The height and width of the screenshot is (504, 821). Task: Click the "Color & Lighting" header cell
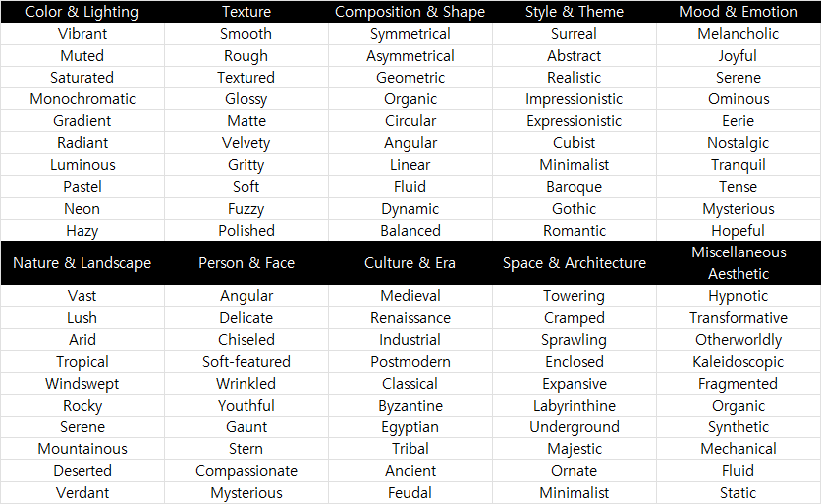point(82,12)
